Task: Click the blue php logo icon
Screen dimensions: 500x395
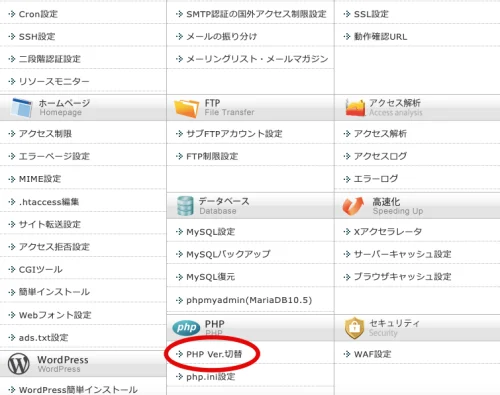Action: pyautogui.click(x=186, y=328)
